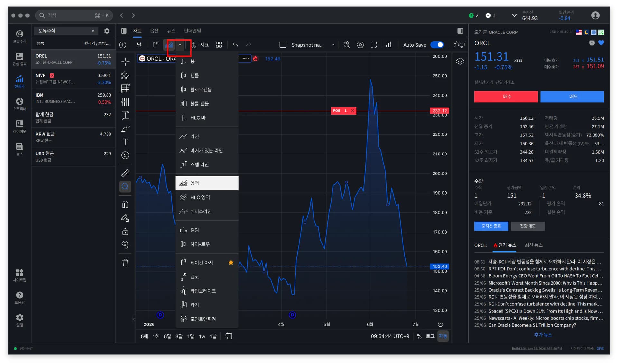Open the chart layers icon

click(x=460, y=61)
